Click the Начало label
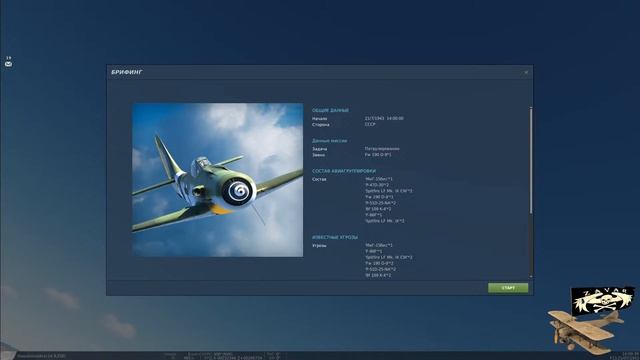 (320, 118)
